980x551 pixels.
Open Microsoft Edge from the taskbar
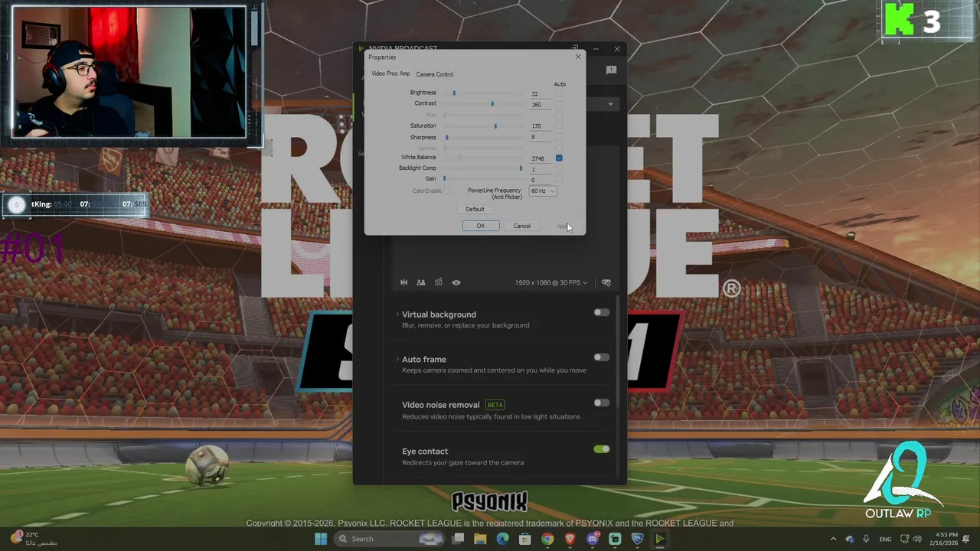pyautogui.click(x=502, y=539)
